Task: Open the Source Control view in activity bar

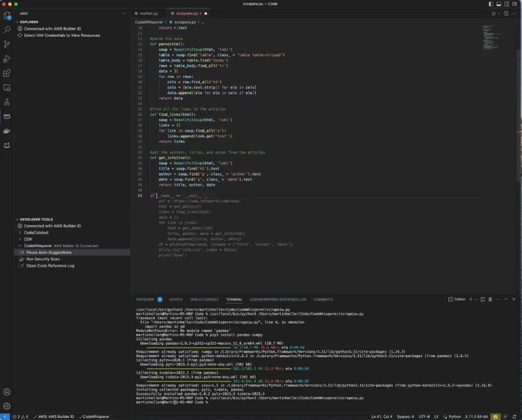Action: 7,44
